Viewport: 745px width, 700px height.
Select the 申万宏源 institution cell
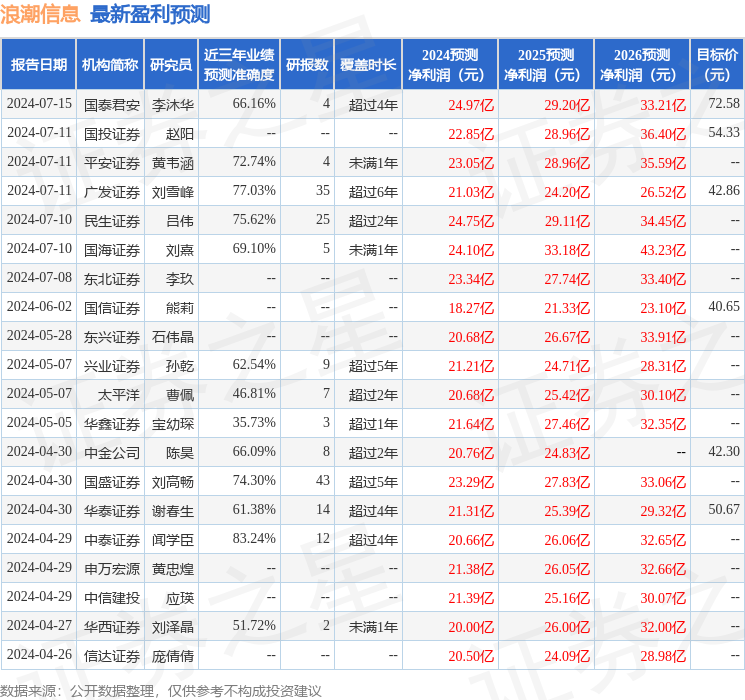tap(112, 569)
